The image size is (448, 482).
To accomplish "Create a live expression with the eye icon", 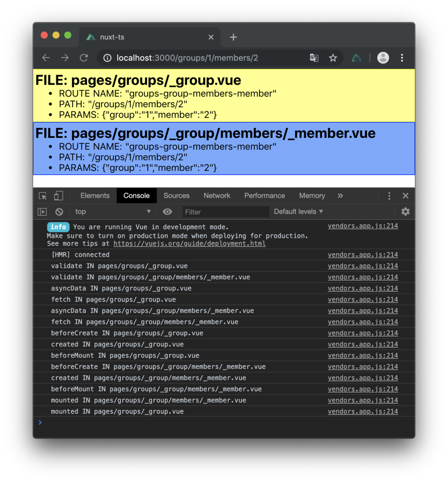I will coord(168,212).
